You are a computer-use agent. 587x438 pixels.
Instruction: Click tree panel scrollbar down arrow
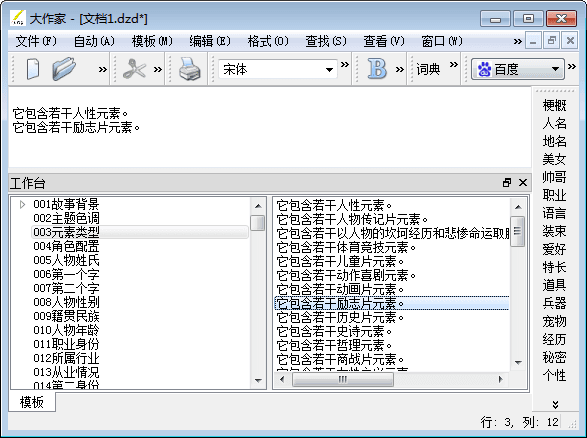pos(258,380)
